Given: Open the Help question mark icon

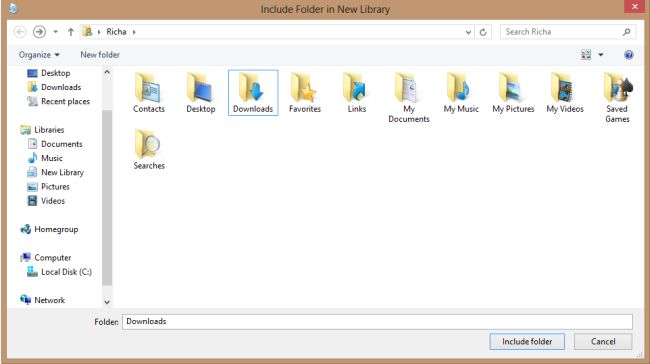Looking at the screenshot, I should (x=628, y=55).
